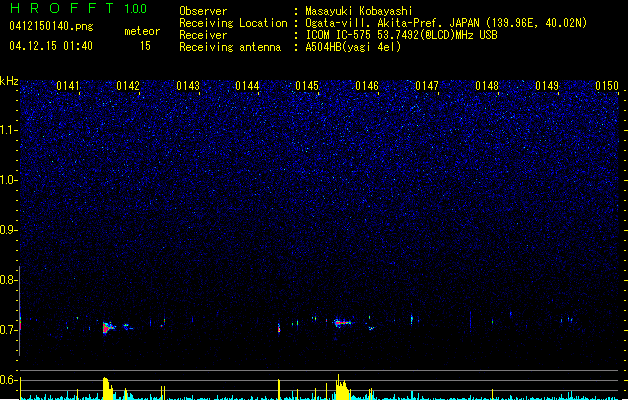This screenshot has width=629, height=400.
Task: Click observer name Masayuki Kobayashi
Action: 359,11
